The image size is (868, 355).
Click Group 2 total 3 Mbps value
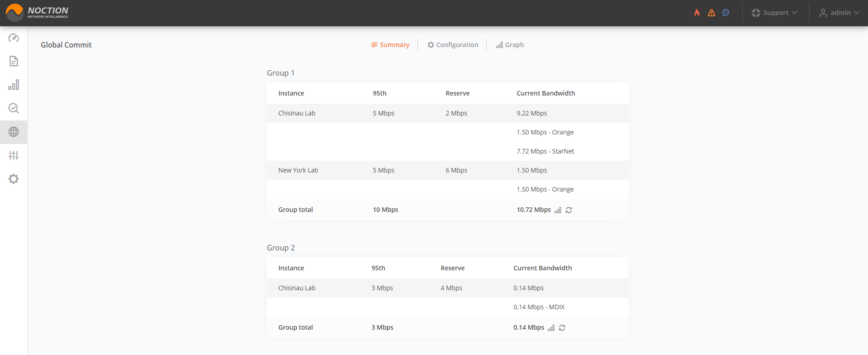tap(382, 327)
